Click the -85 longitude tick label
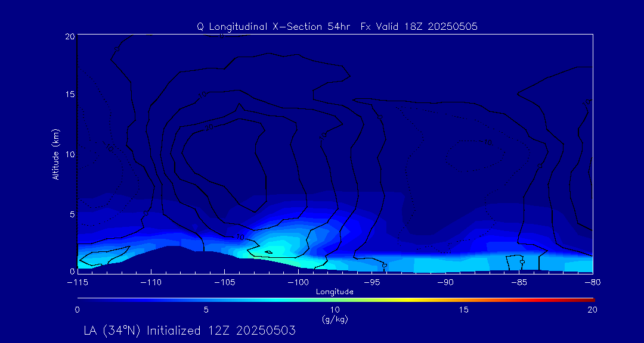Image resolution: width=644 pixels, height=343 pixels. coord(519,283)
